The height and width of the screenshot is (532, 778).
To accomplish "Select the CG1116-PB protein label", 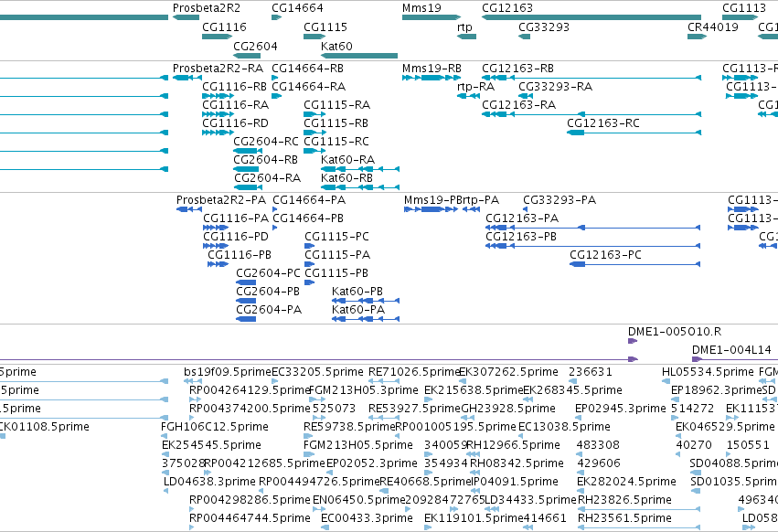I will 240,255.
